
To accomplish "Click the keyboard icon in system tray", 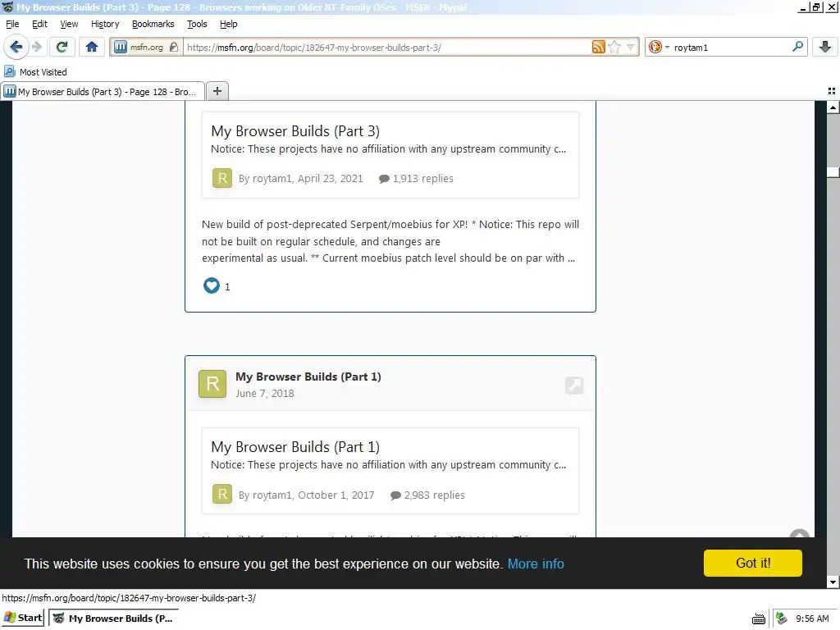I will [x=759, y=619].
